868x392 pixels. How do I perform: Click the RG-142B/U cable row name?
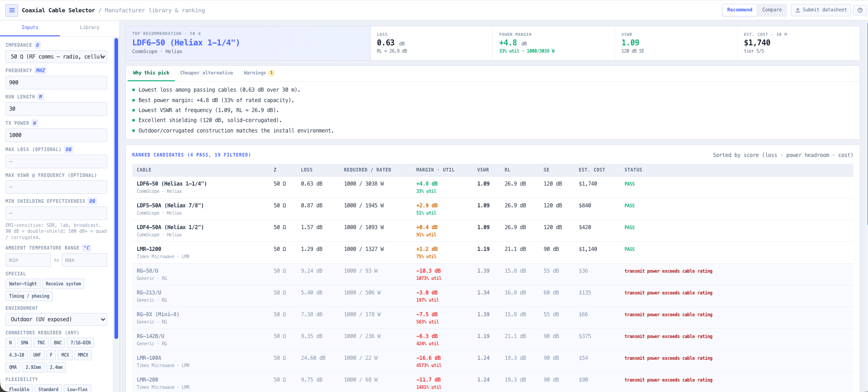(x=151, y=336)
